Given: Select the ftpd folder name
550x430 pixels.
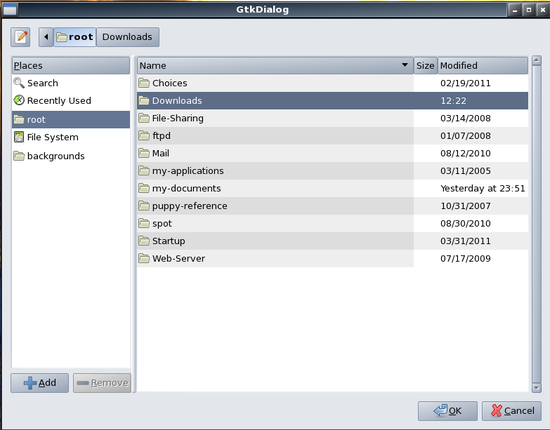Looking at the screenshot, I should pyautogui.click(x=161, y=136).
